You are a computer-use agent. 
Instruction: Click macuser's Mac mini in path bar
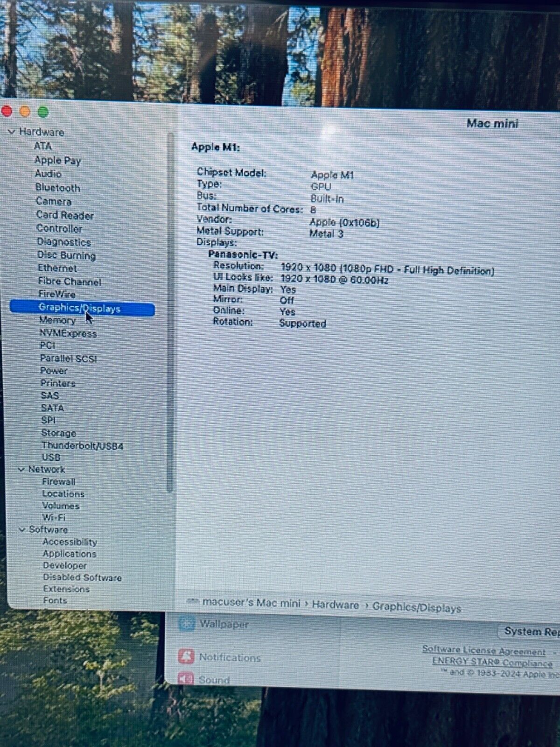[252, 603]
